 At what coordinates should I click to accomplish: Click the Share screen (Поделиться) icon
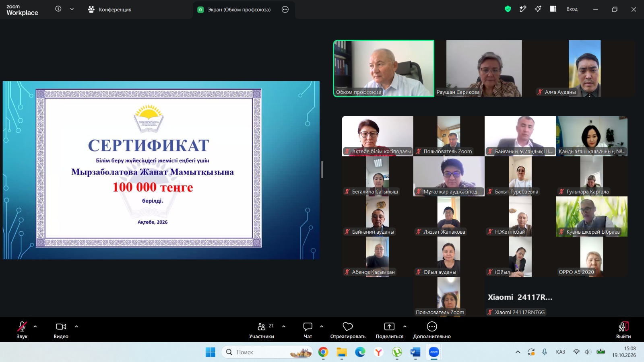(x=389, y=327)
